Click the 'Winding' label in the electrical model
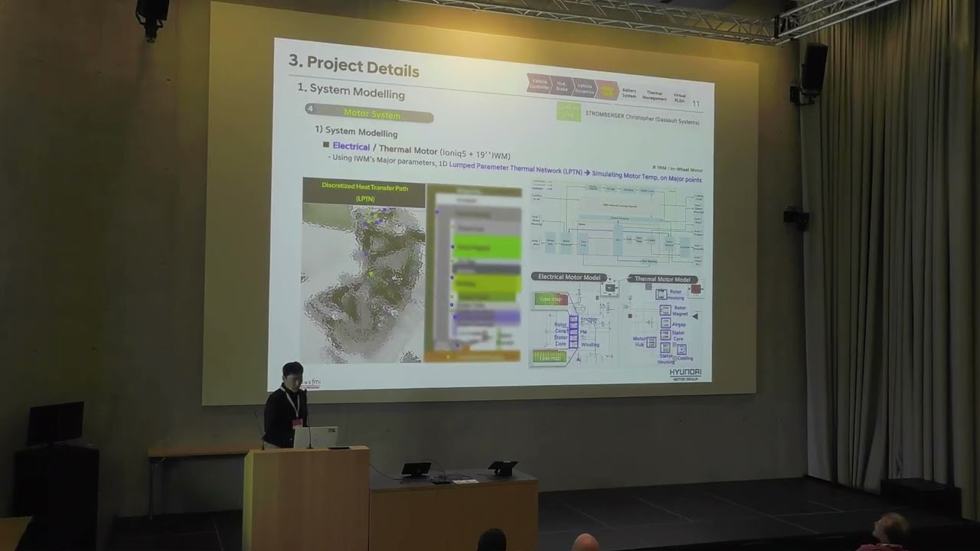This screenshot has height=551, width=980. pyautogui.click(x=590, y=344)
